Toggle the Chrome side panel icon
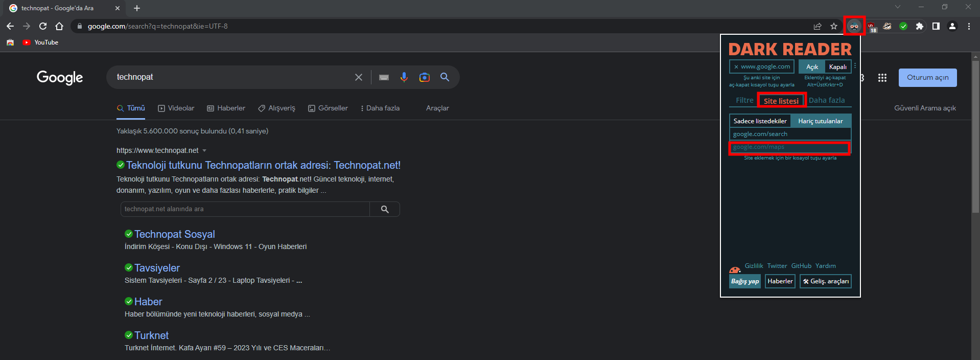Viewport: 980px width, 360px height. [x=936, y=26]
